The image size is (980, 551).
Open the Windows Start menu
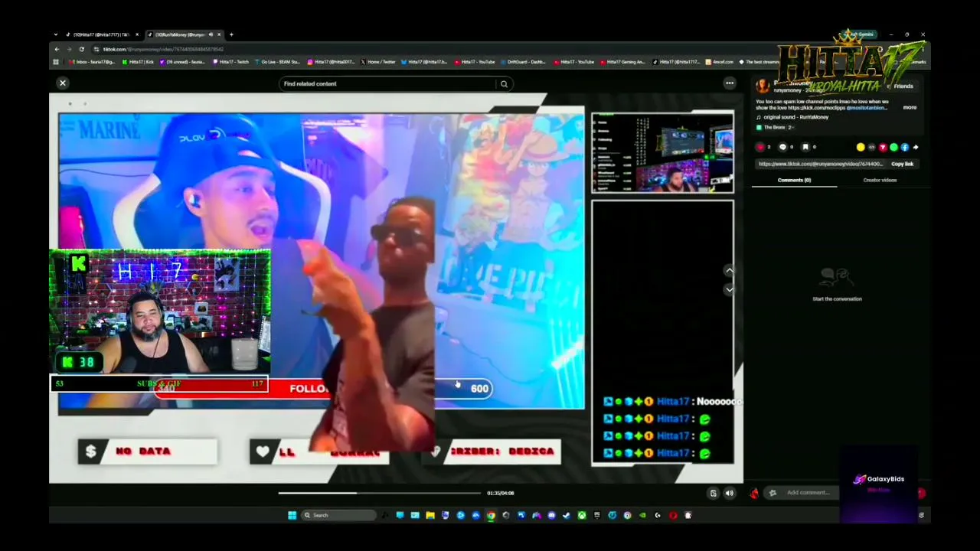click(x=292, y=515)
